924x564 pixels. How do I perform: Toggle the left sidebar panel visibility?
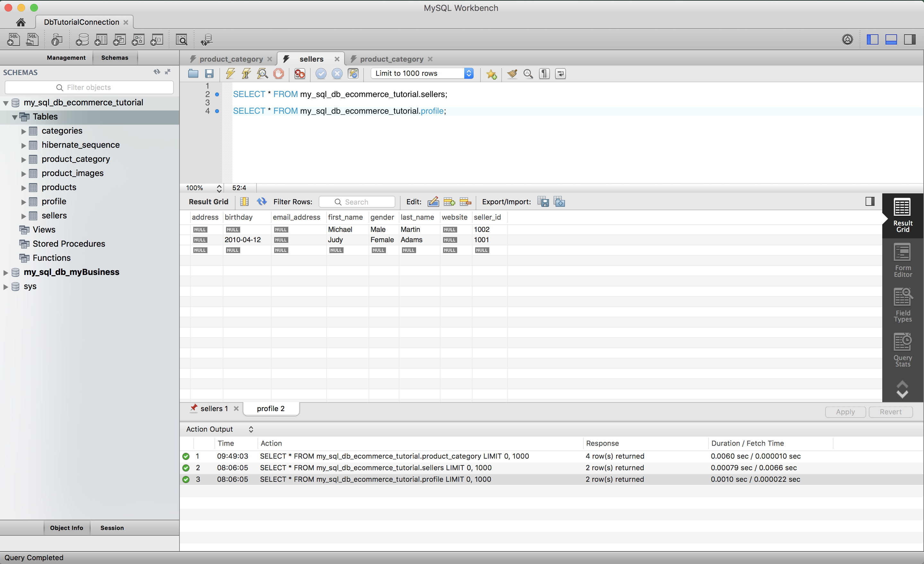point(872,40)
